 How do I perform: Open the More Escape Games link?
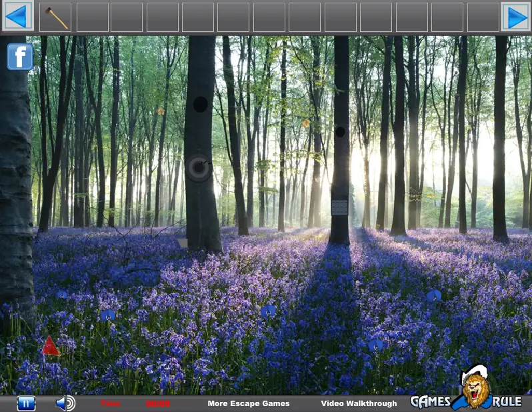249,403
